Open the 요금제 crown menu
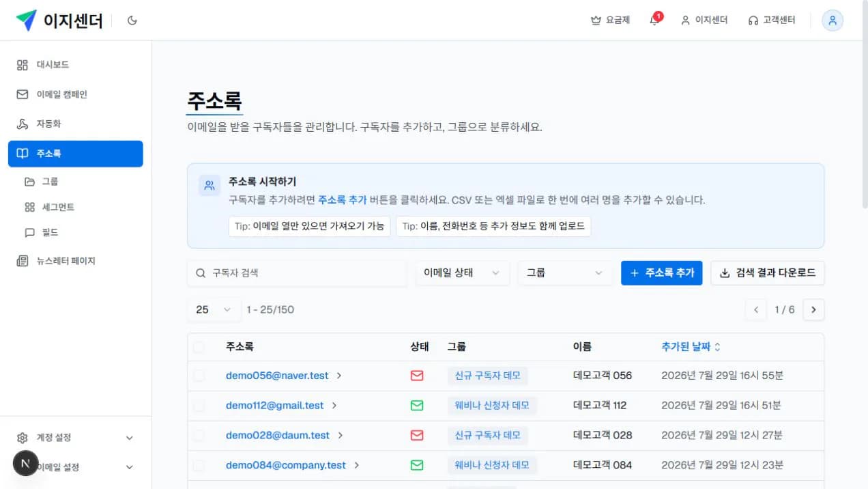Viewport: 868px width, 489px height. (610, 20)
